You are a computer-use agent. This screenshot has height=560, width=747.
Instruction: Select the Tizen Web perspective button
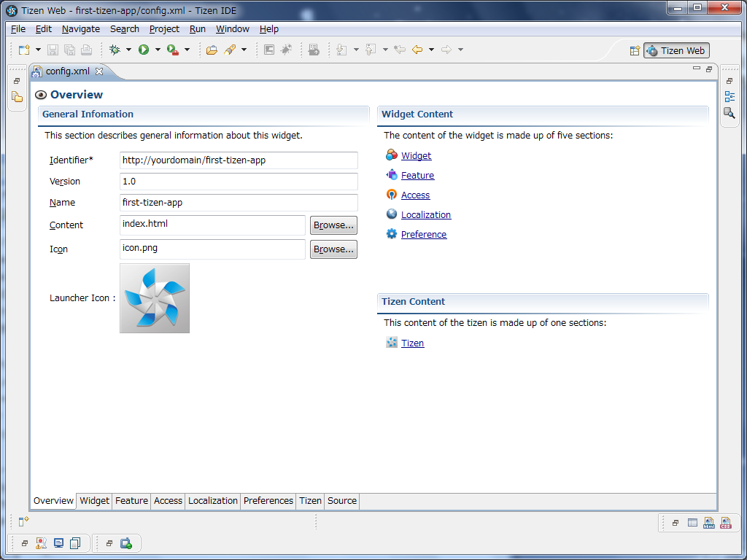pyautogui.click(x=676, y=50)
